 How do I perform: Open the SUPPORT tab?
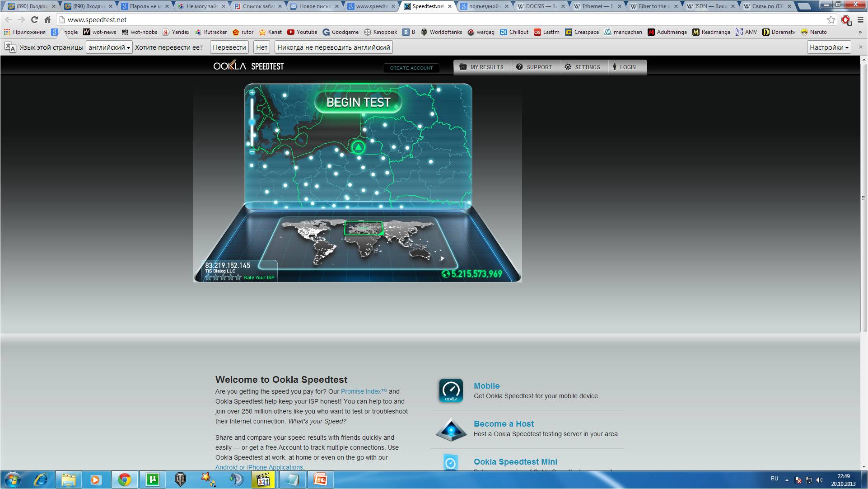pyautogui.click(x=535, y=67)
